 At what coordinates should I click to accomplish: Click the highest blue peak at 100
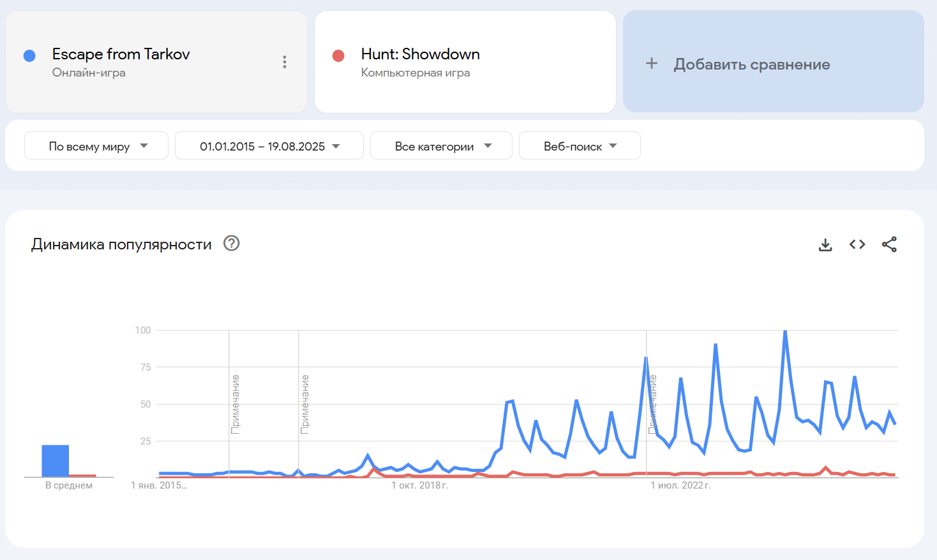tap(785, 332)
